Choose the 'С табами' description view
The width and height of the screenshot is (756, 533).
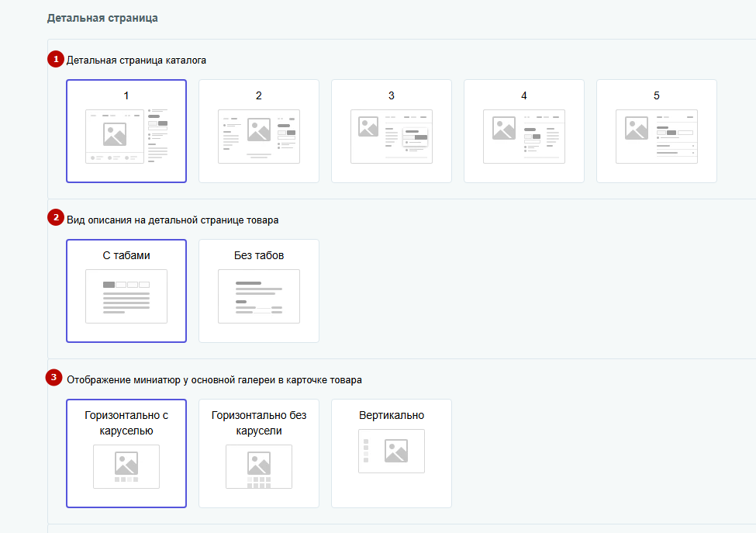126,291
